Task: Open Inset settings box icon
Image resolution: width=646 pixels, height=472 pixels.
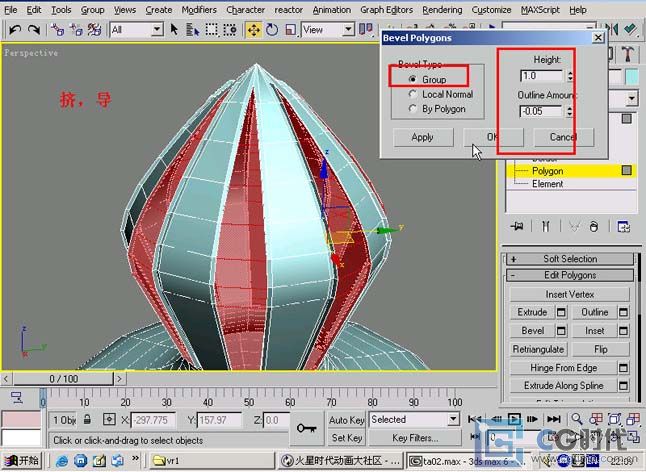Action: pyautogui.click(x=623, y=331)
